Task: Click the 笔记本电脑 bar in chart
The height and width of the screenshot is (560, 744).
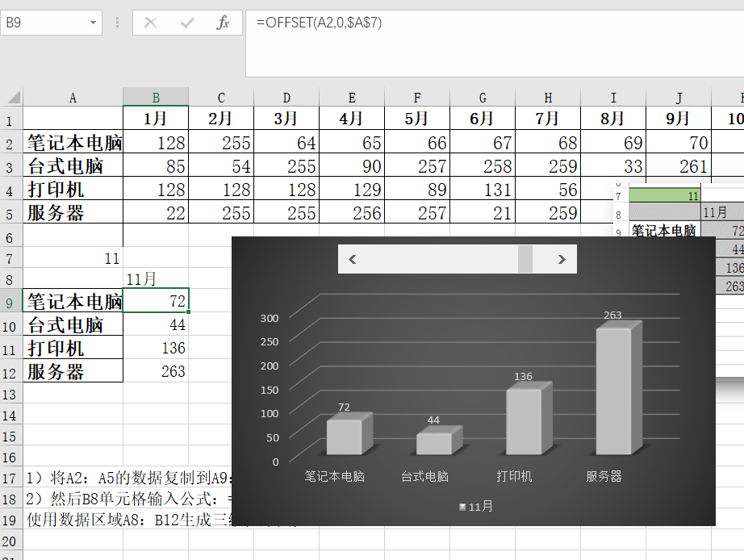Action: (x=349, y=434)
